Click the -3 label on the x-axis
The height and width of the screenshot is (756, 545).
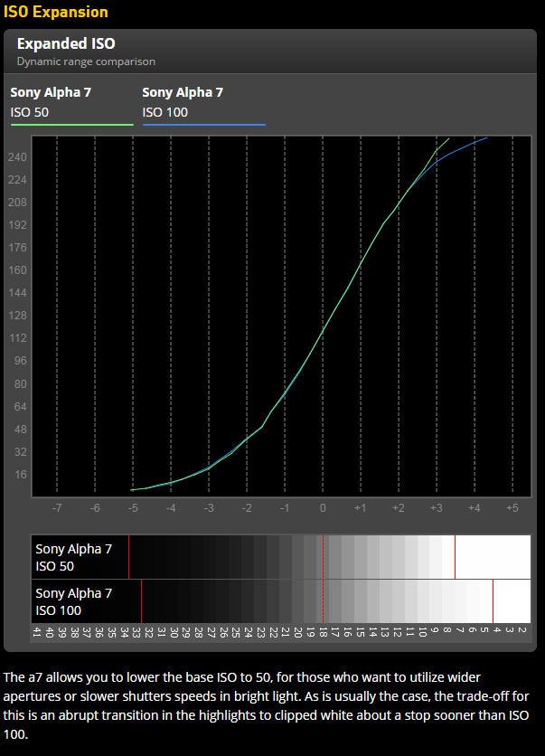[x=209, y=507]
